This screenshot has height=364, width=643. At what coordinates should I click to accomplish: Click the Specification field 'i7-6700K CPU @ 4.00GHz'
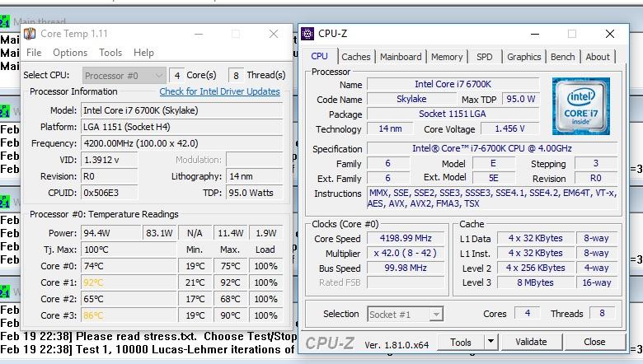click(492, 148)
